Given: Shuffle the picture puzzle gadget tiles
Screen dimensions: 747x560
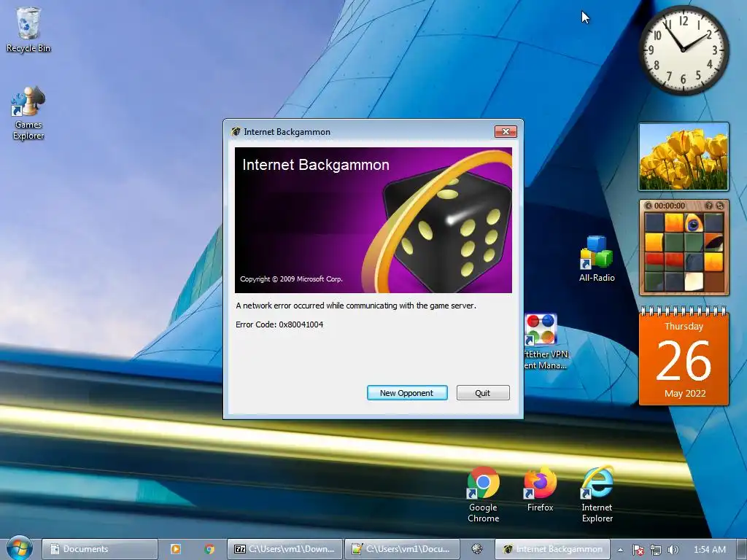Looking at the screenshot, I should click(x=720, y=206).
